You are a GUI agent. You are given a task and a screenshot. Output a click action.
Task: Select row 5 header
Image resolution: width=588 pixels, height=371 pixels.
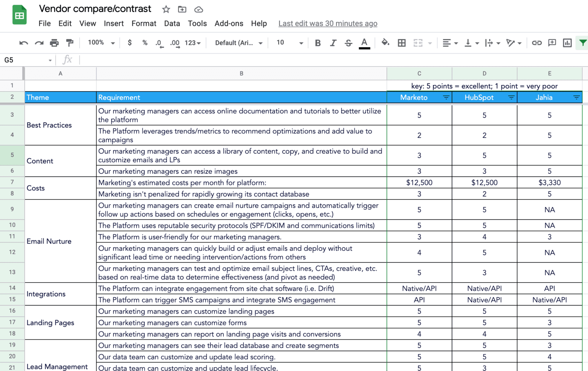12,155
